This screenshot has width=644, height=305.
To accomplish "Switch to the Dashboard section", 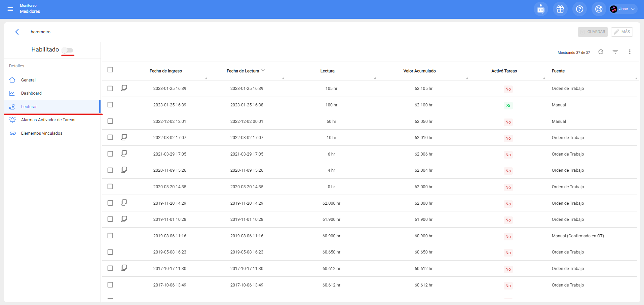I will click(31, 93).
